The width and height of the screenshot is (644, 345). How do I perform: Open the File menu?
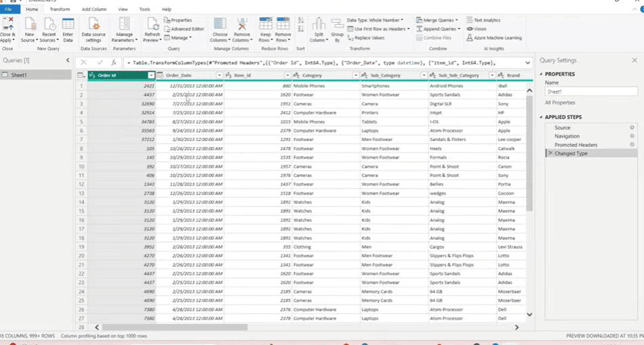click(x=9, y=9)
